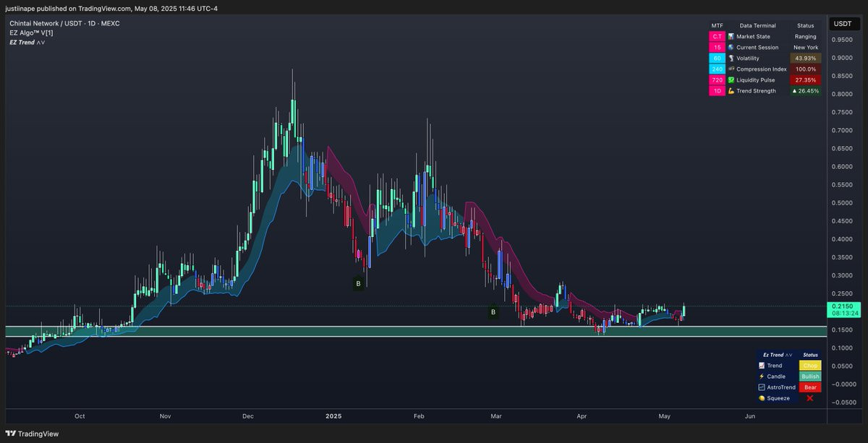Click the Chintai Network / USDT symbol title

tap(64, 24)
